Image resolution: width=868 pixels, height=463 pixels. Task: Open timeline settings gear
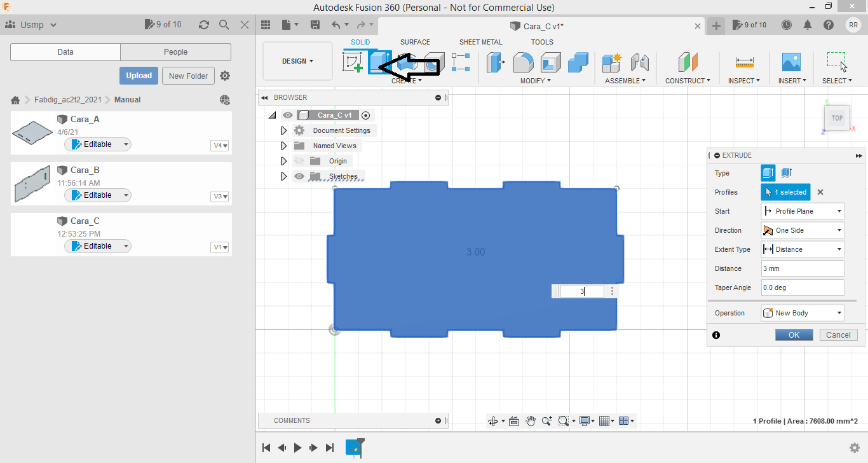coord(855,448)
